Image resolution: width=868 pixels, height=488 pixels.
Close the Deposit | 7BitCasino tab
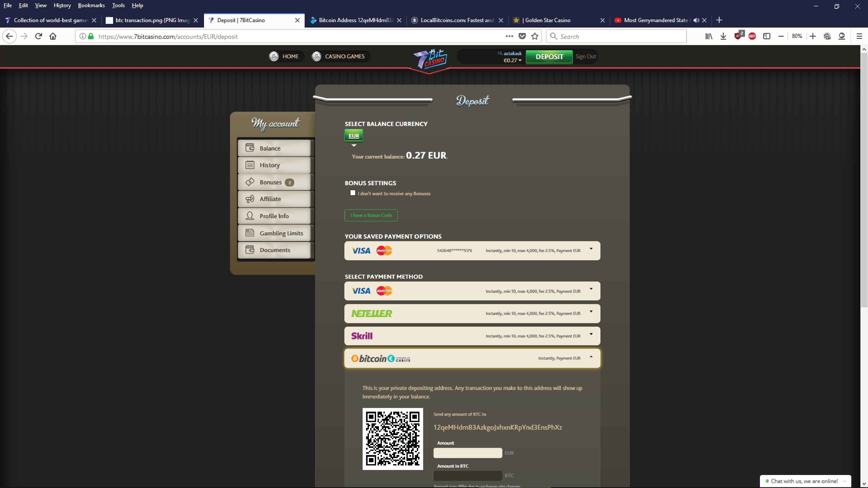click(x=297, y=20)
